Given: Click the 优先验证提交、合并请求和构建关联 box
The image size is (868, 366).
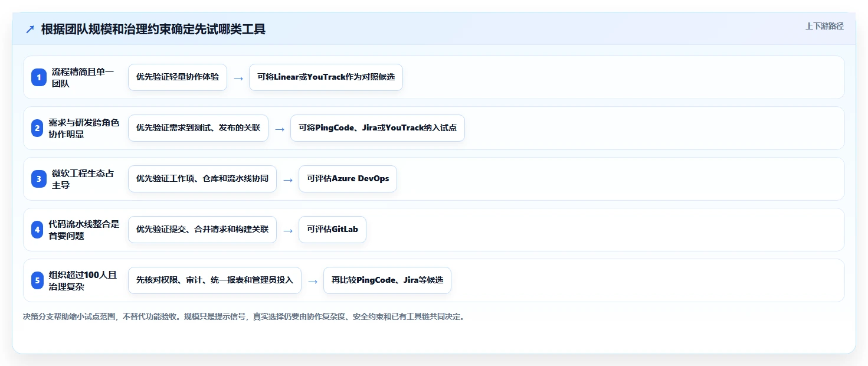Looking at the screenshot, I should [202, 230].
